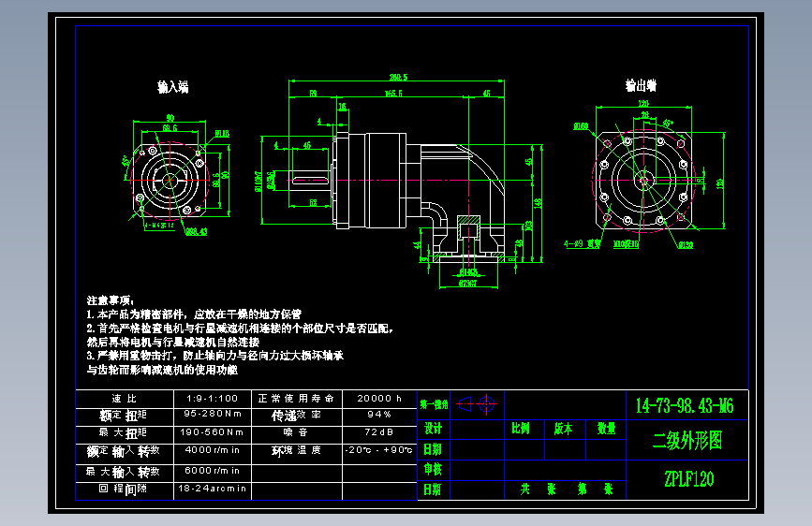The height and width of the screenshot is (526, 812).
Task: Select the 20000 h value
Action: [379, 398]
